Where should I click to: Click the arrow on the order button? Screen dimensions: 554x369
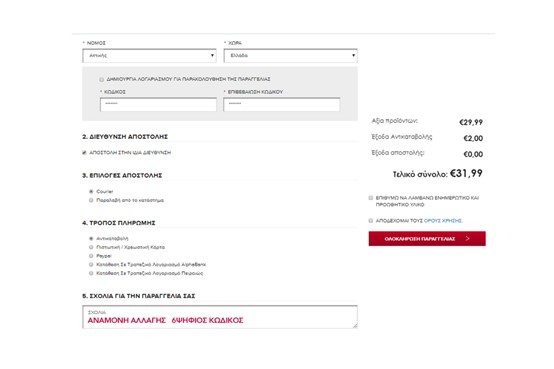[467, 239]
